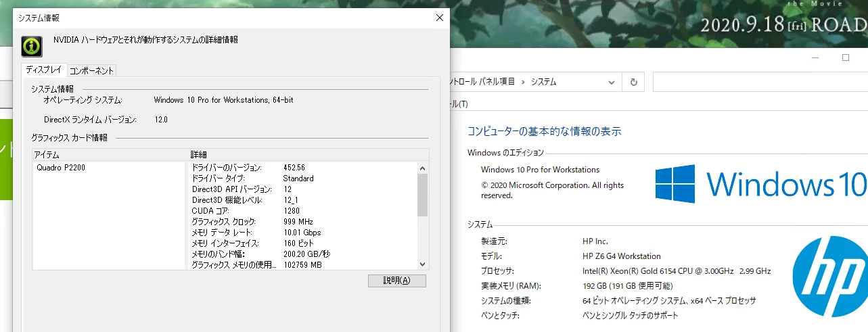Click the details list scrollbar thumb

tap(423, 195)
